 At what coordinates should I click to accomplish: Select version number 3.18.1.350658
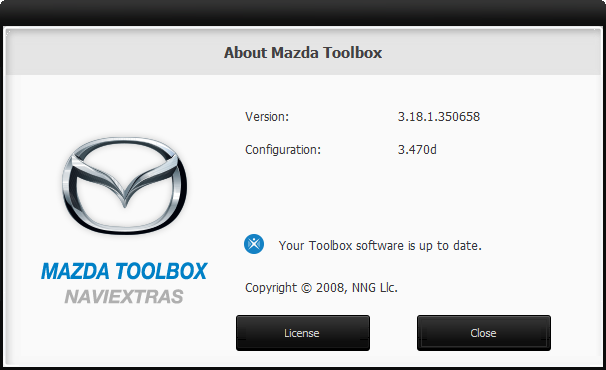pyautogui.click(x=439, y=117)
